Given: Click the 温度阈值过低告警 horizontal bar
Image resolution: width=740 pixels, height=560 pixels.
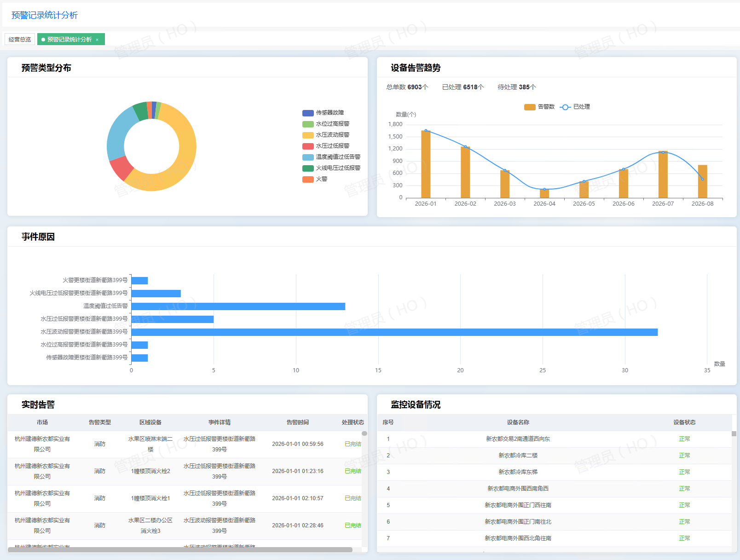Looking at the screenshot, I should [238, 306].
